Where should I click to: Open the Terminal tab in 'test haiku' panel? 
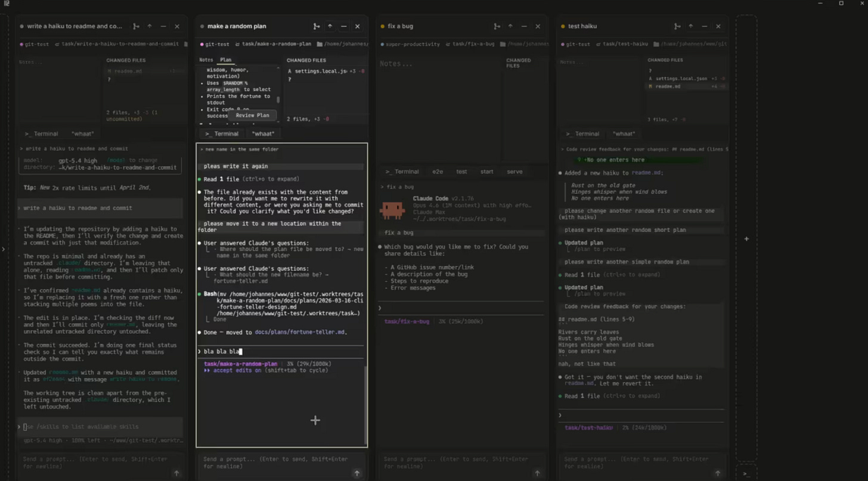(x=583, y=134)
